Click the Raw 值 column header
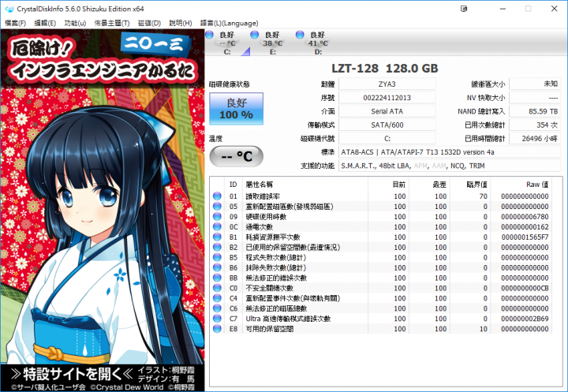Image resolution: width=568 pixels, height=392 pixels. pos(521,185)
